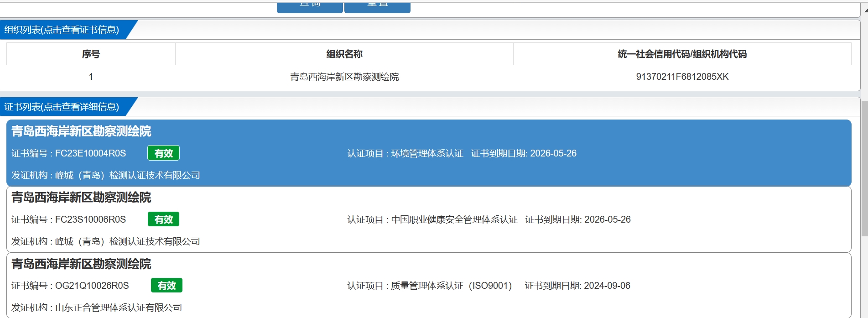Click certificate number FC23E10004R0S

(x=90, y=153)
